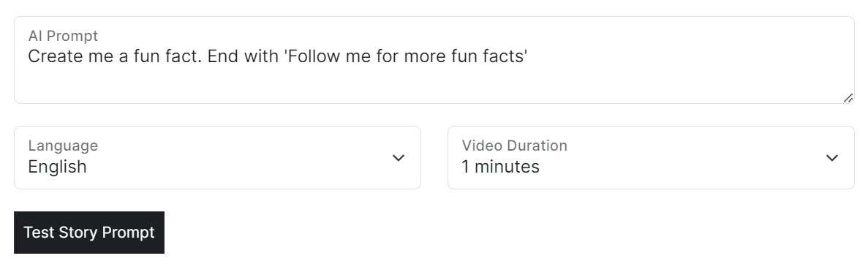Select the '1 minutes' value in Video Duration
The width and height of the screenshot is (868, 264).
pos(500,167)
